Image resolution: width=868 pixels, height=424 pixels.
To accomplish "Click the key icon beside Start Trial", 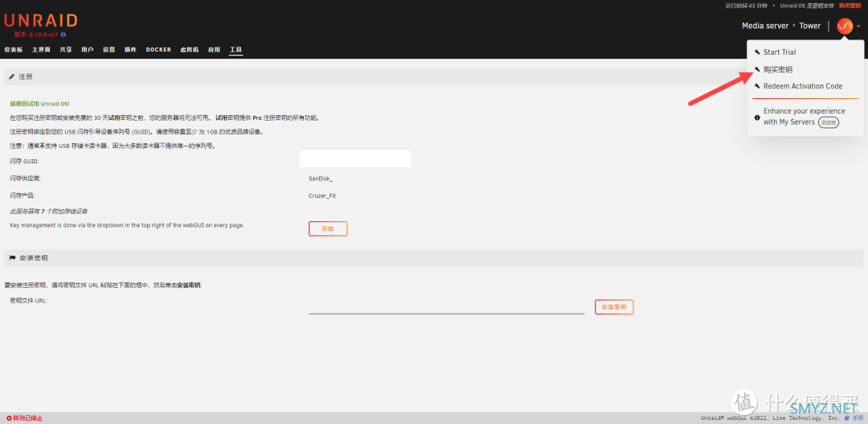I will click(x=757, y=52).
